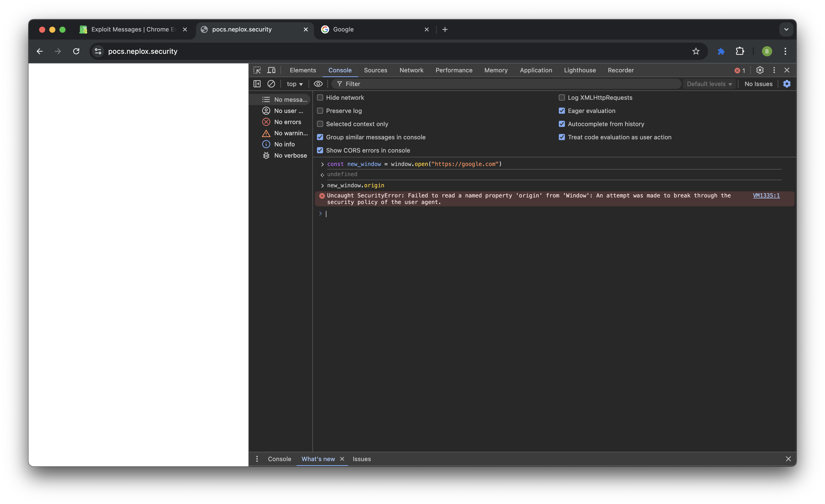The height and width of the screenshot is (504, 825).
Task: Enable the Preserve log checkbox
Action: pos(320,111)
